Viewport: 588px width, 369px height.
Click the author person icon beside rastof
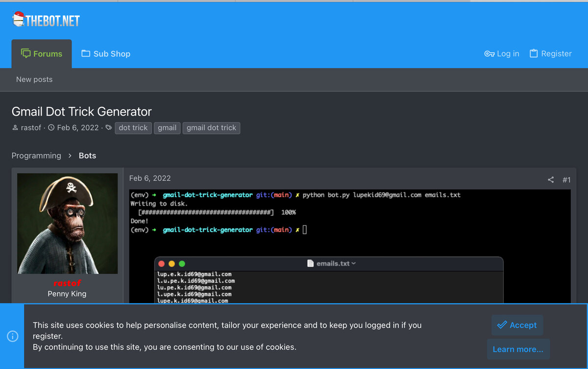(x=15, y=127)
